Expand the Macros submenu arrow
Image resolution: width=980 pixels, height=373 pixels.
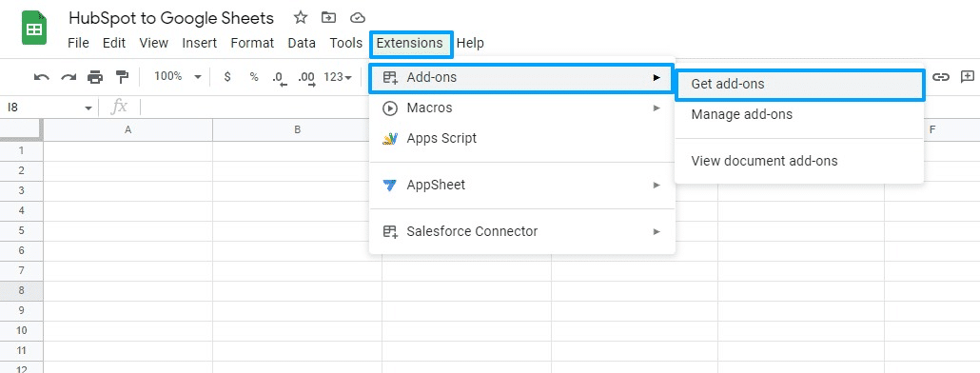[x=657, y=108]
